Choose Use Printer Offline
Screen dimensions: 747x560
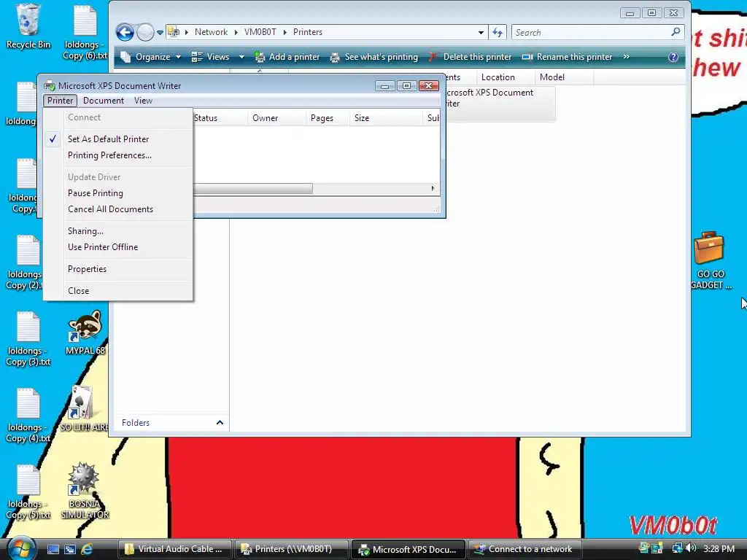[118, 247]
